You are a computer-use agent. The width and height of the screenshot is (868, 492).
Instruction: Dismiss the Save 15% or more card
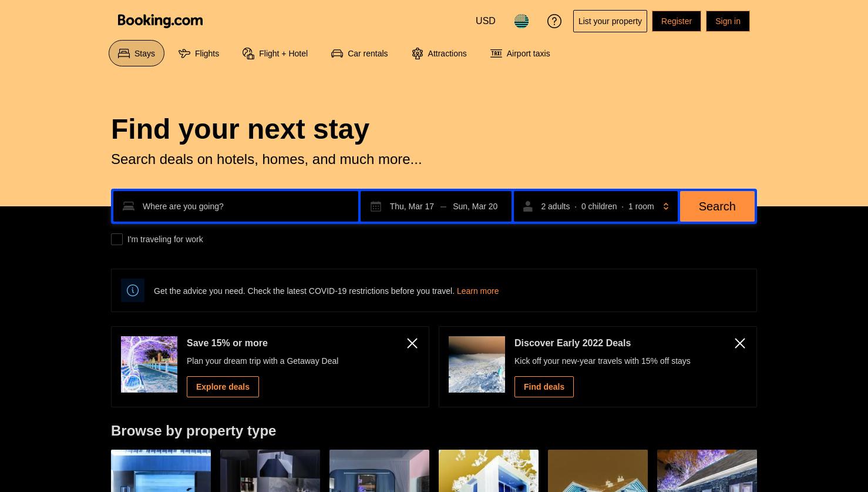coord(412,343)
